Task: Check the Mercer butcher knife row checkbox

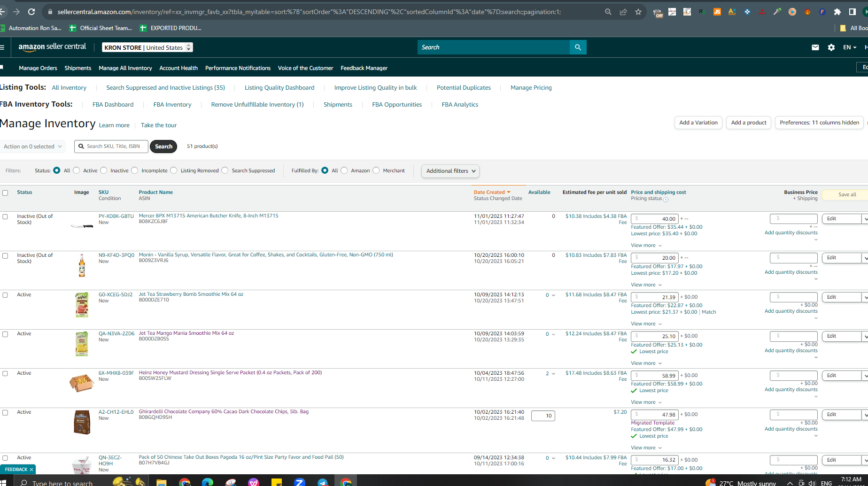Action: pyautogui.click(x=5, y=217)
